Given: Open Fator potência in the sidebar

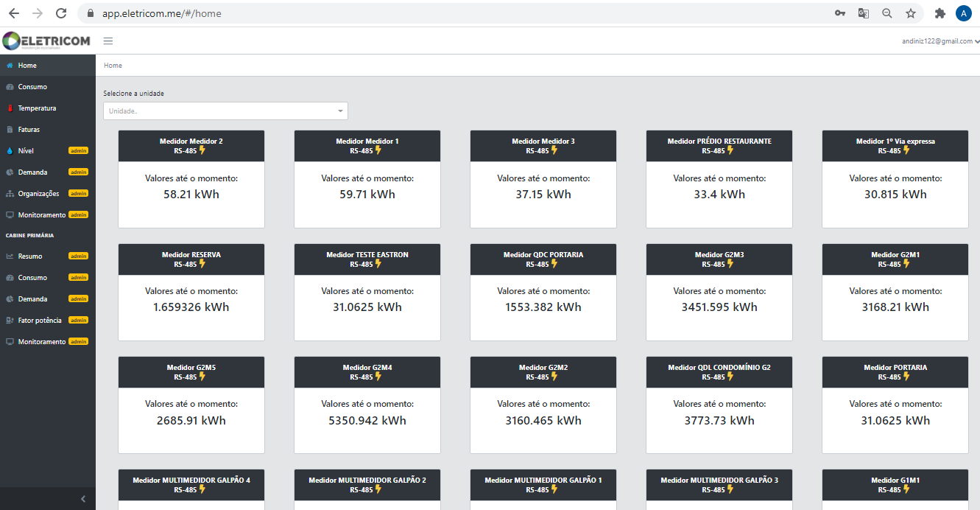Looking at the screenshot, I should pos(48,321).
